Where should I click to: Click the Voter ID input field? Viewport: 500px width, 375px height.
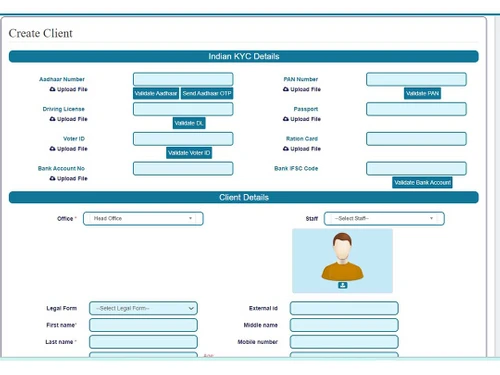point(183,139)
